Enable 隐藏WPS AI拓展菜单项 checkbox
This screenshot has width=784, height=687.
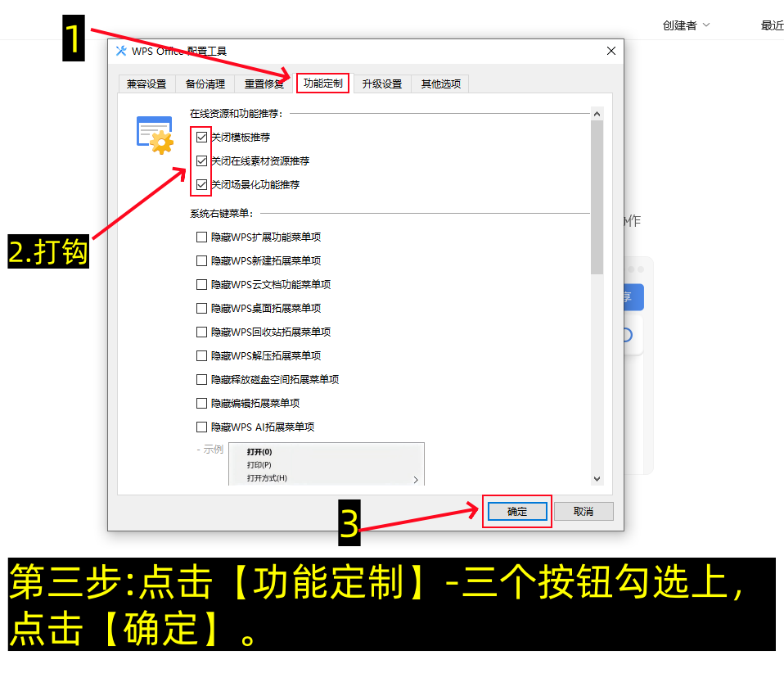[201, 427]
